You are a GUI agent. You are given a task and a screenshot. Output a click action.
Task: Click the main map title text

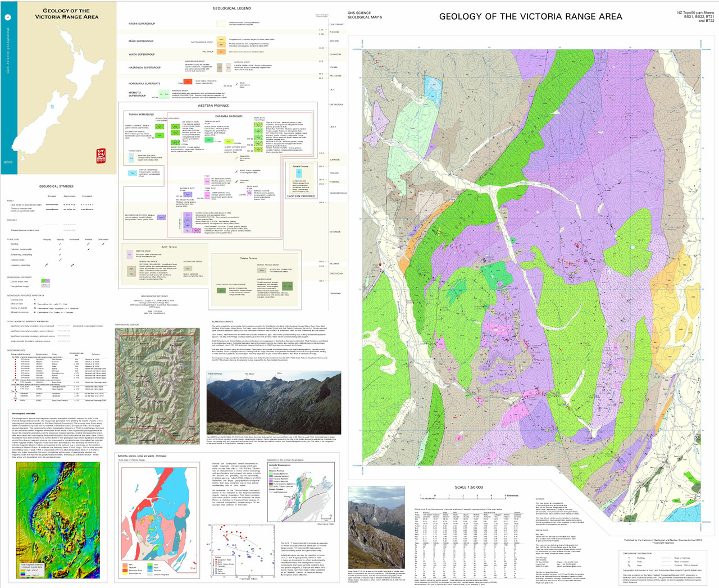[x=530, y=17]
